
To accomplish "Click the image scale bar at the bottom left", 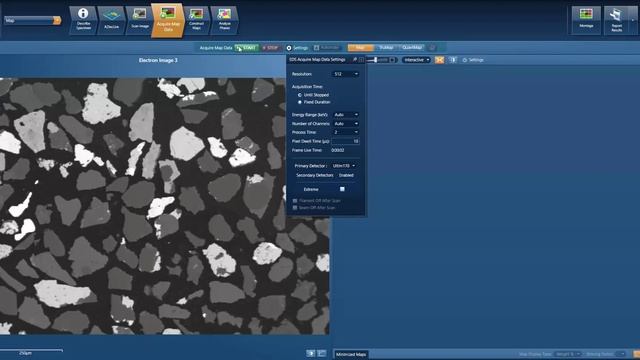I will 32,352.
